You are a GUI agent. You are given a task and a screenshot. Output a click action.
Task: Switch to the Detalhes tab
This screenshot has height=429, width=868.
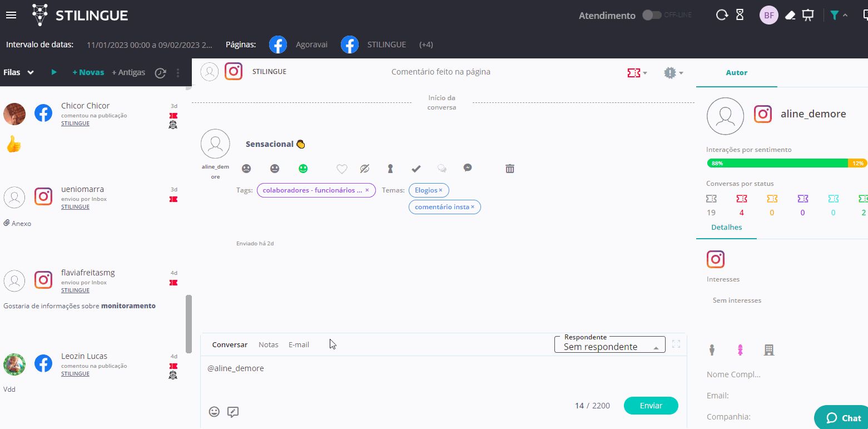(x=726, y=227)
